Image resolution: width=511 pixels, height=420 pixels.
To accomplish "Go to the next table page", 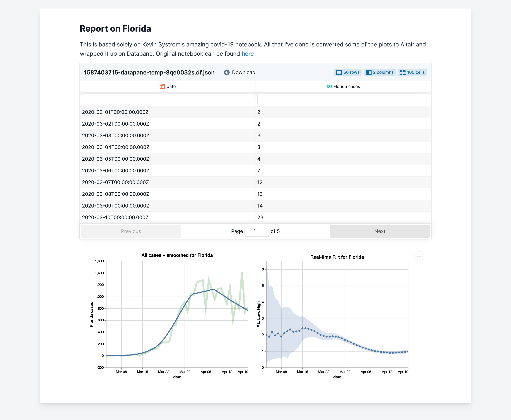I will (x=380, y=231).
